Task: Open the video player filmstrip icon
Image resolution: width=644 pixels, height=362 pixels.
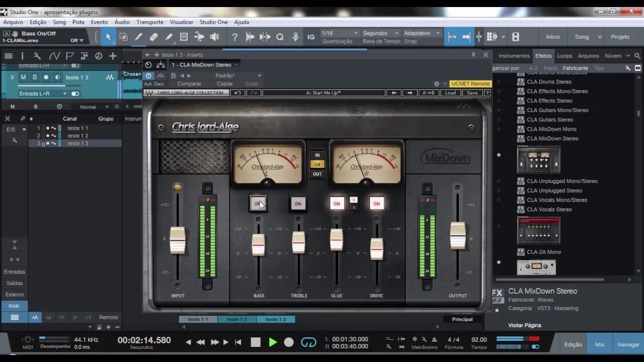Action: [516, 37]
